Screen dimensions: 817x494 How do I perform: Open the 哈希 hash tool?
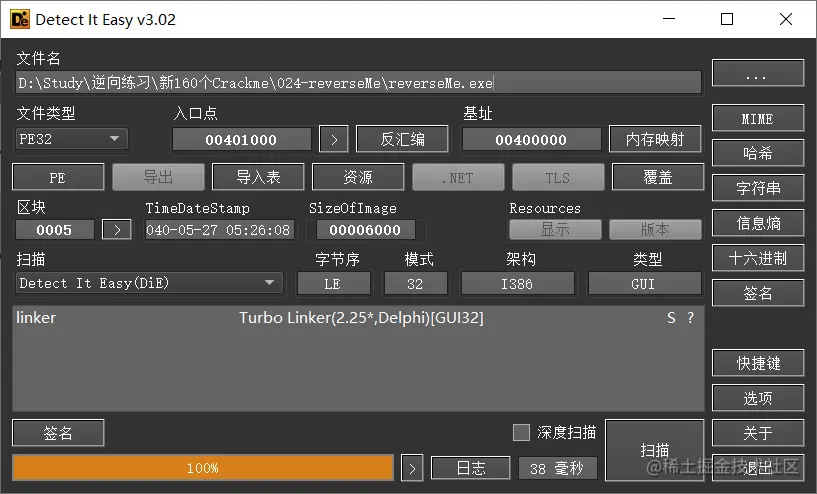tap(758, 153)
